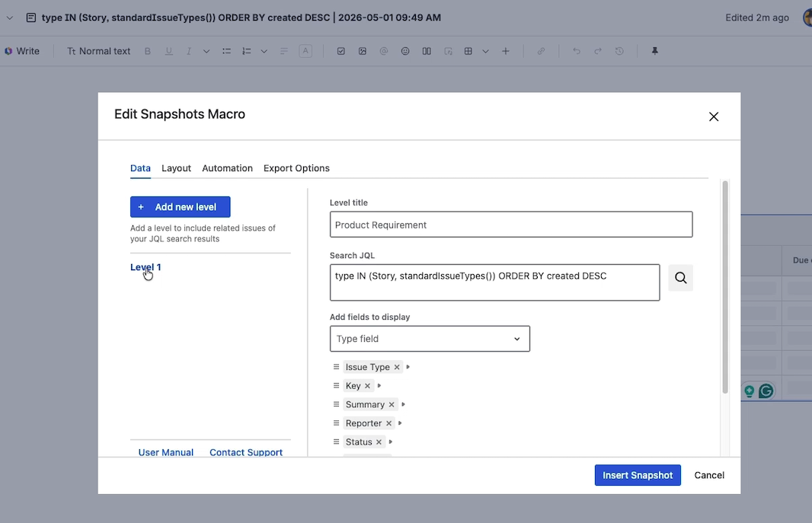Viewport: 812px width, 523px height.
Task: Remove the Status field
Action: point(379,442)
